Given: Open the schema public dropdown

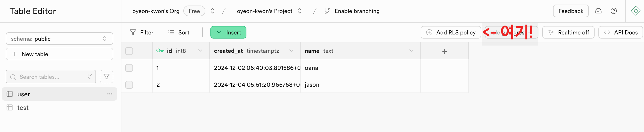Looking at the screenshot, I should [59, 39].
